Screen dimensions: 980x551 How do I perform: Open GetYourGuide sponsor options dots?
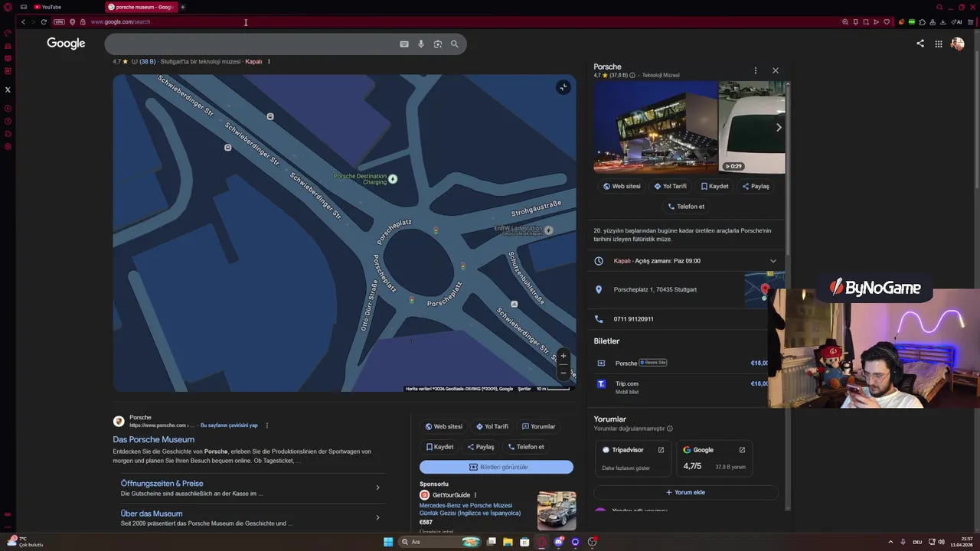pos(475,495)
